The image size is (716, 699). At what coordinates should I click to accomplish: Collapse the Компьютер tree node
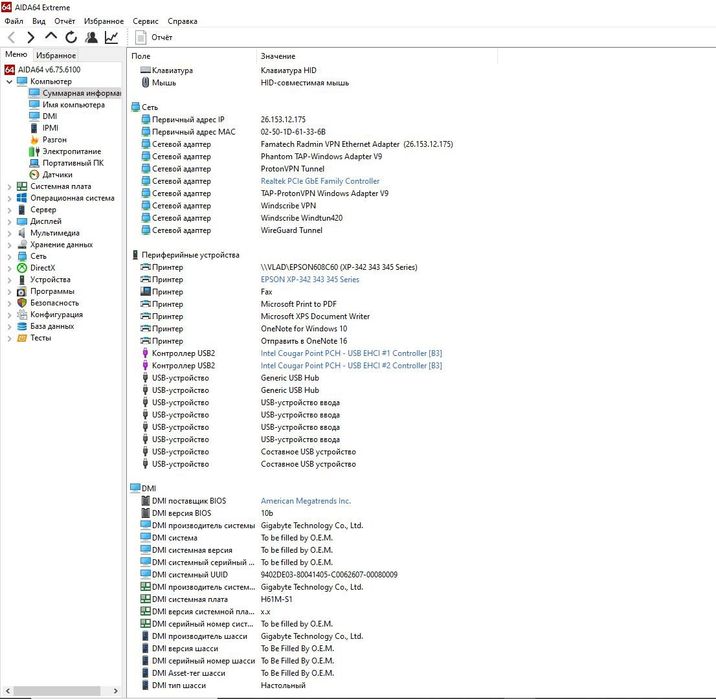pos(9,81)
